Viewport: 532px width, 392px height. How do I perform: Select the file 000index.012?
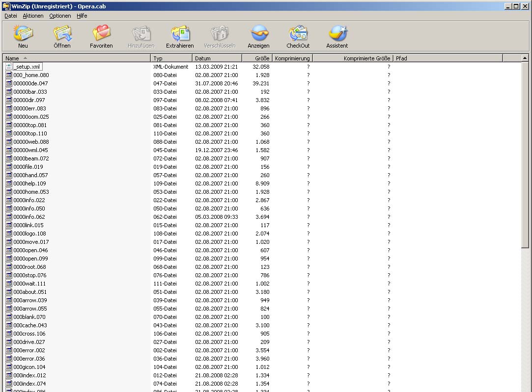click(x=29, y=375)
